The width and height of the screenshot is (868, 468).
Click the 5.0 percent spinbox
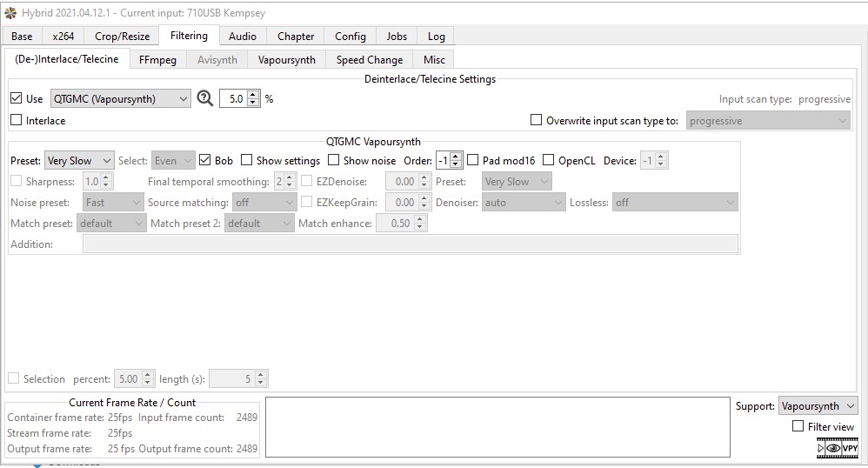(x=239, y=98)
